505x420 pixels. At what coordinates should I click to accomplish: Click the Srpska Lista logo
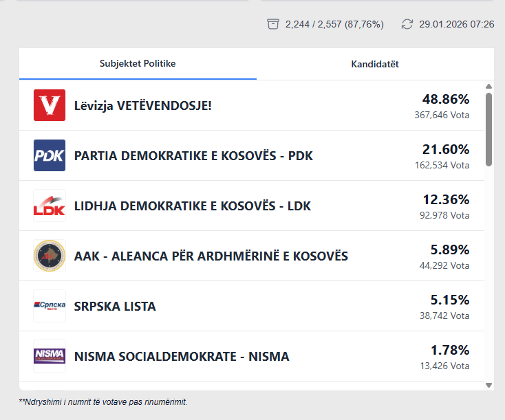(50, 306)
